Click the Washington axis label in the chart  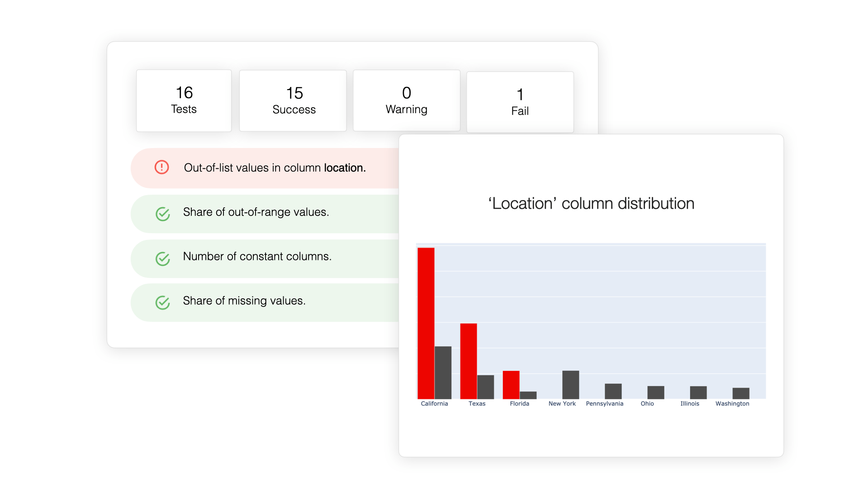[732, 403]
